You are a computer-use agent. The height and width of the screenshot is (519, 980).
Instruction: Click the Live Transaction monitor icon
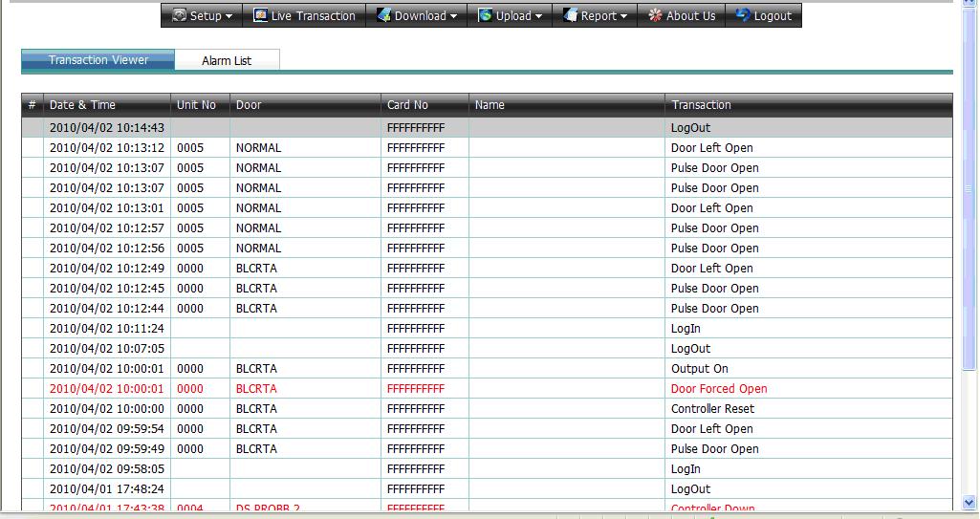(x=260, y=15)
